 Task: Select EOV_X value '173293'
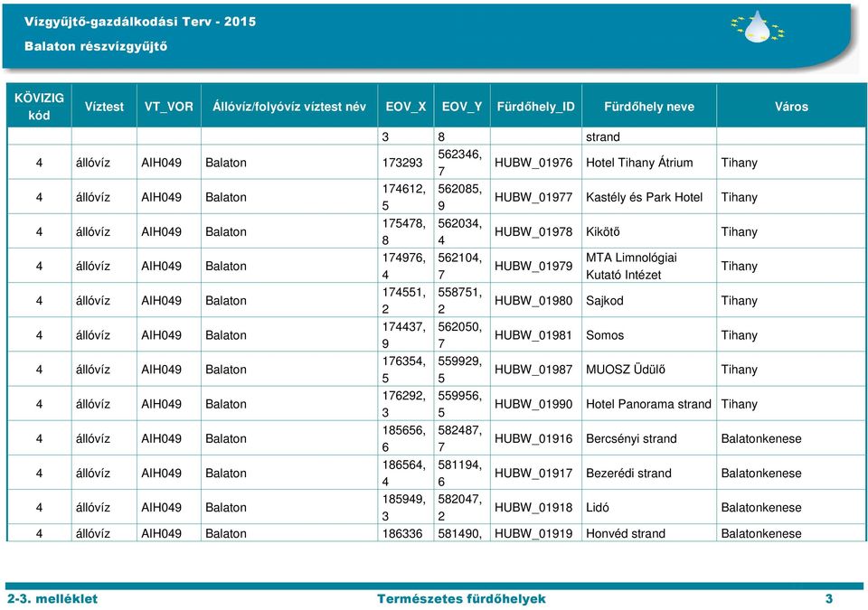pyautogui.click(x=402, y=163)
